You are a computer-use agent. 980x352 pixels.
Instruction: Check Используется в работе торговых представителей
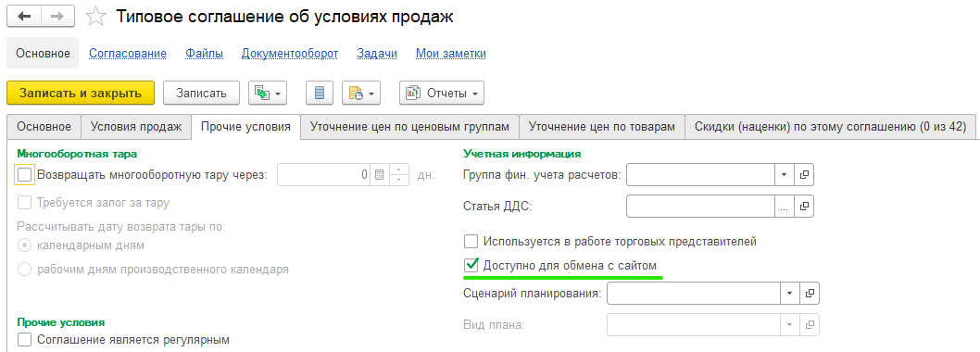(x=471, y=242)
